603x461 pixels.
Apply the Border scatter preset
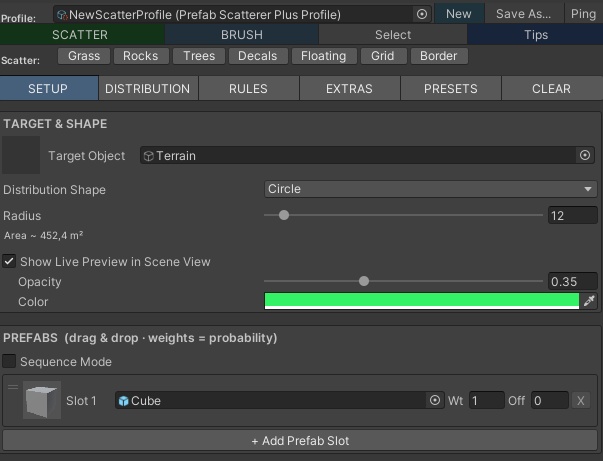pyautogui.click(x=439, y=56)
